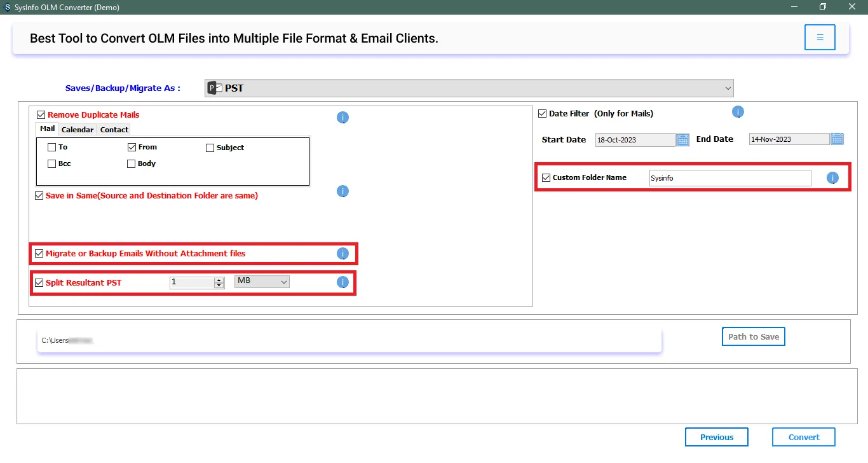Disable the Split Resultant PST checkbox

39,283
